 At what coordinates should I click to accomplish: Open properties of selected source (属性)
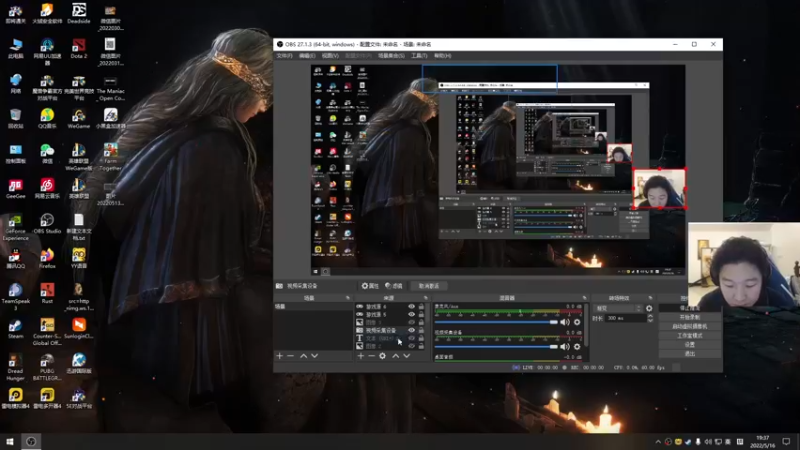pyautogui.click(x=370, y=286)
